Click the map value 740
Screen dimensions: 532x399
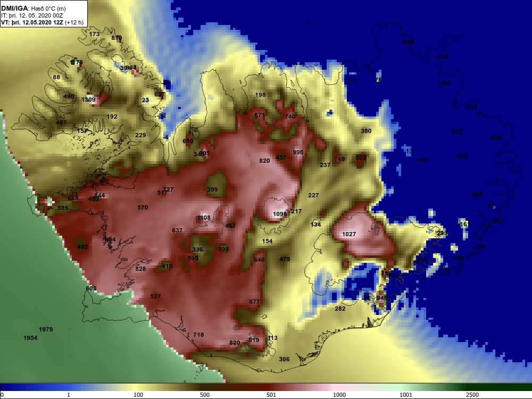[290, 117]
